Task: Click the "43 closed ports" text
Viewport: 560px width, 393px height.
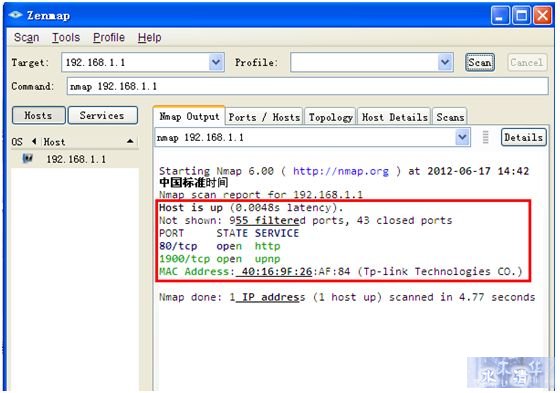Action: coord(404,220)
